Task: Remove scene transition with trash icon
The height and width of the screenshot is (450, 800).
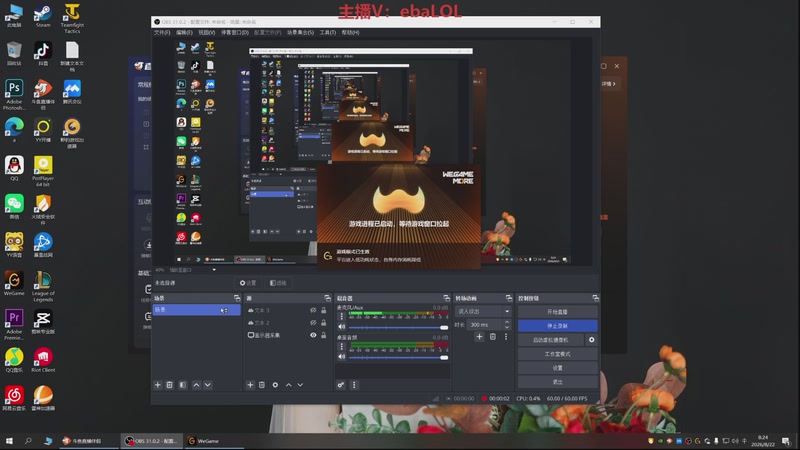Action: [493, 337]
